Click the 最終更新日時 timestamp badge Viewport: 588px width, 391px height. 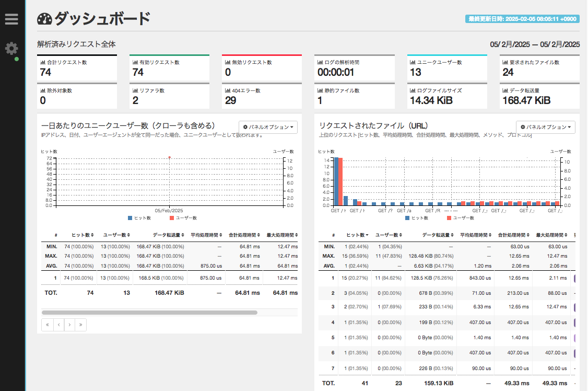click(522, 19)
